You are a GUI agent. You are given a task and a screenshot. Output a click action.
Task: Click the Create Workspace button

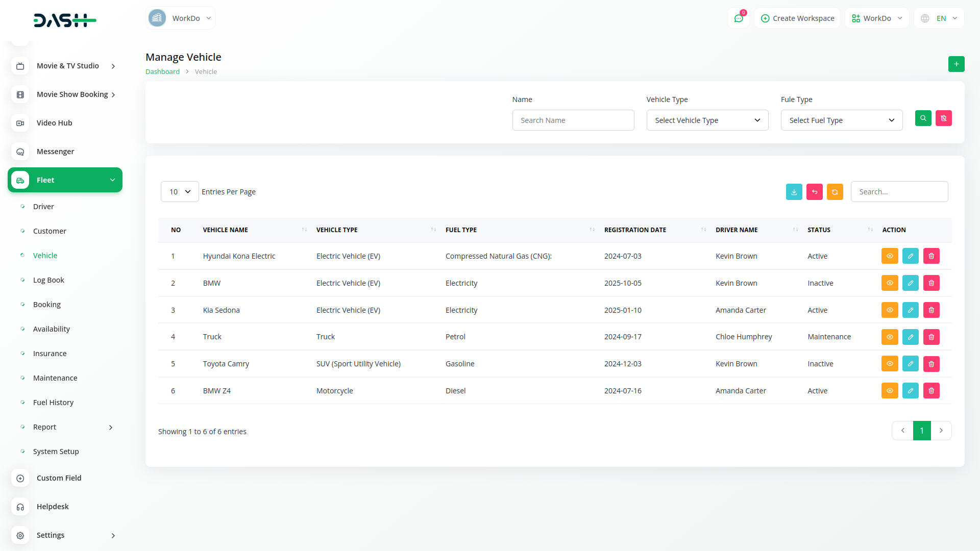[797, 18]
